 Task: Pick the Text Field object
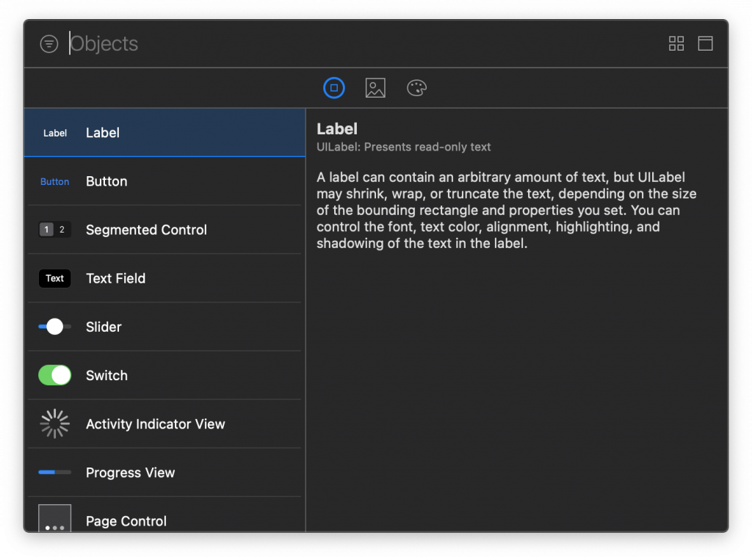[164, 278]
